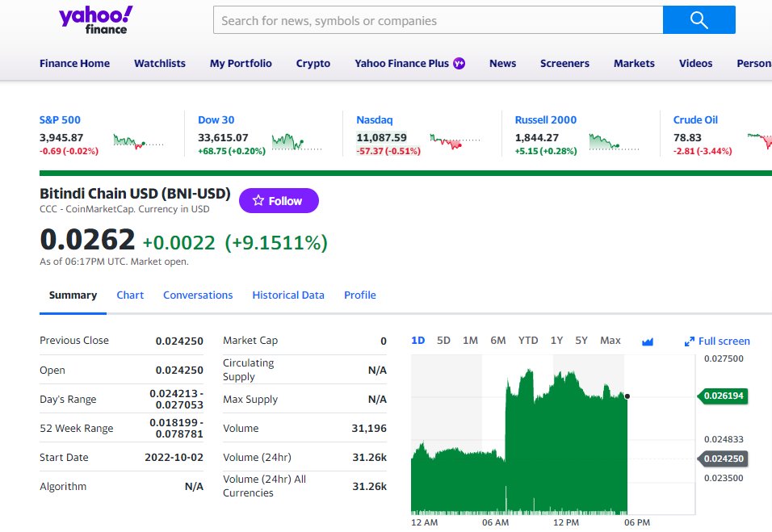Click the Circulating Supply label
The width and height of the screenshot is (772, 532).
pyautogui.click(x=248, y=370)
